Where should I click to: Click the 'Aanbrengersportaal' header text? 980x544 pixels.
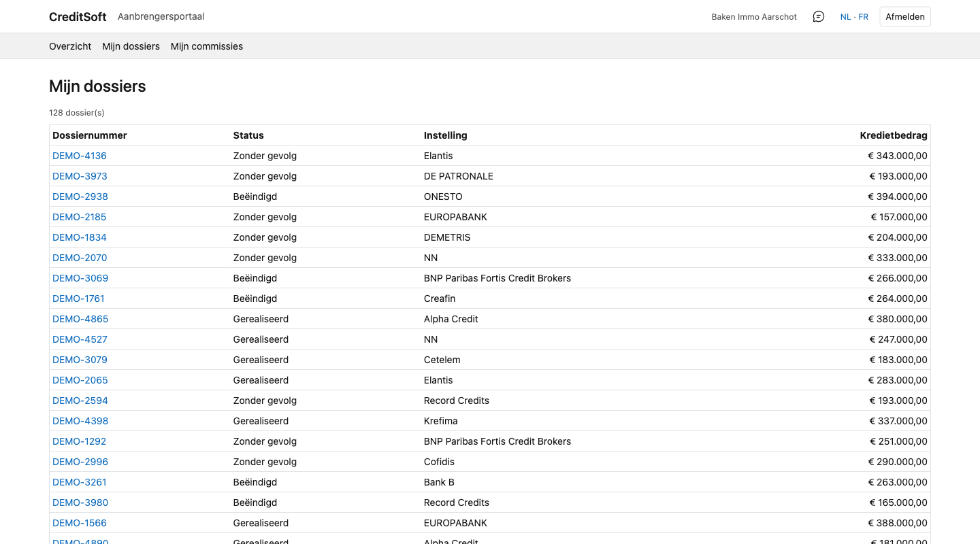161,16
